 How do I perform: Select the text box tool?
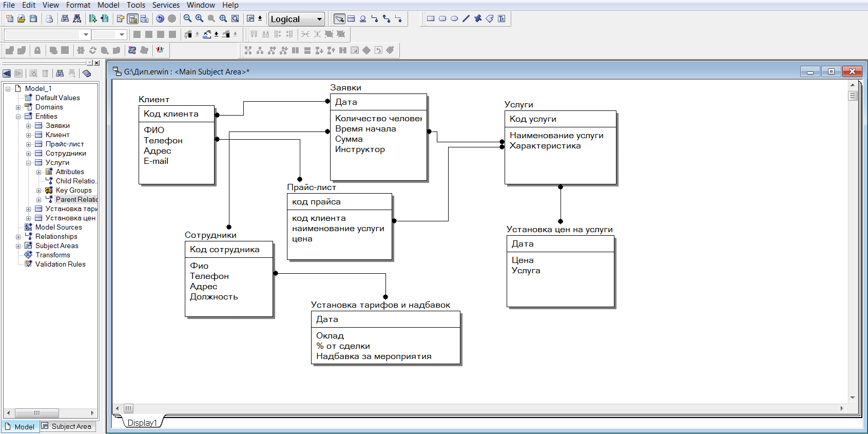501,19
